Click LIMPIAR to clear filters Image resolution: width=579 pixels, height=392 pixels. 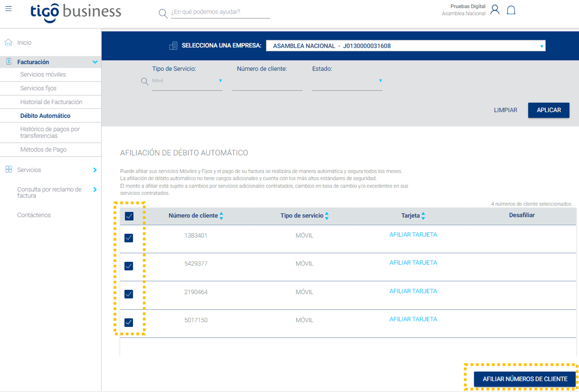click(505, 110)
